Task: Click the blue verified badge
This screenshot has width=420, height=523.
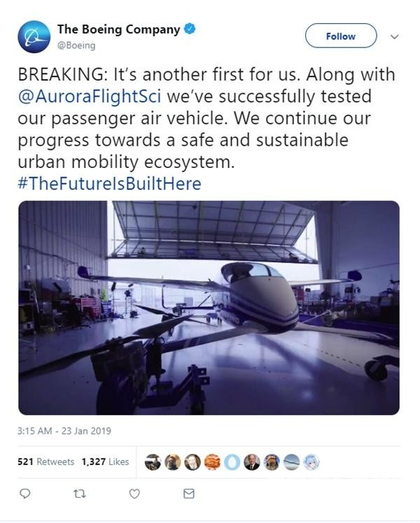Action: click(190, 30)
